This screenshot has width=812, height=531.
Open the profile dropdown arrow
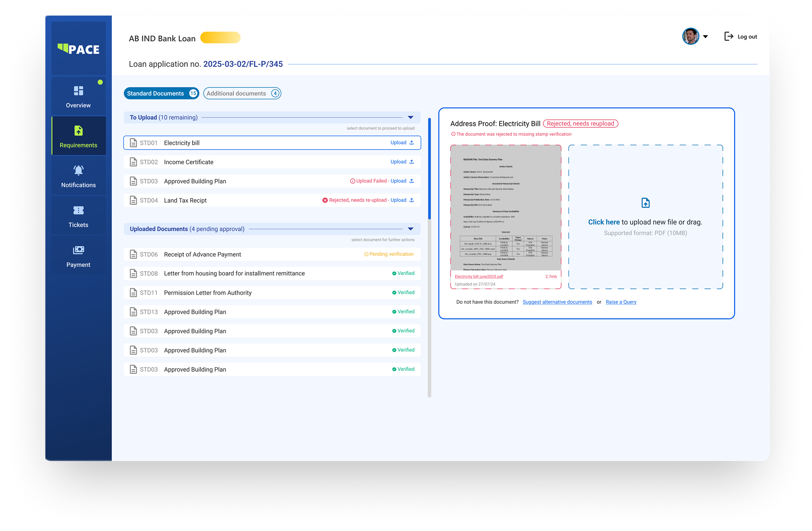pyautogui.click(x=705, y=37)
